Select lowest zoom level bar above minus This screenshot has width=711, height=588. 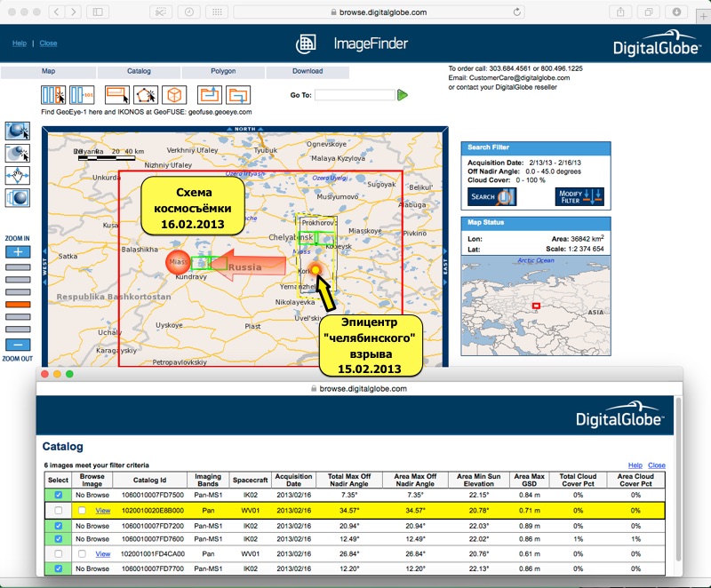point(18,330)
